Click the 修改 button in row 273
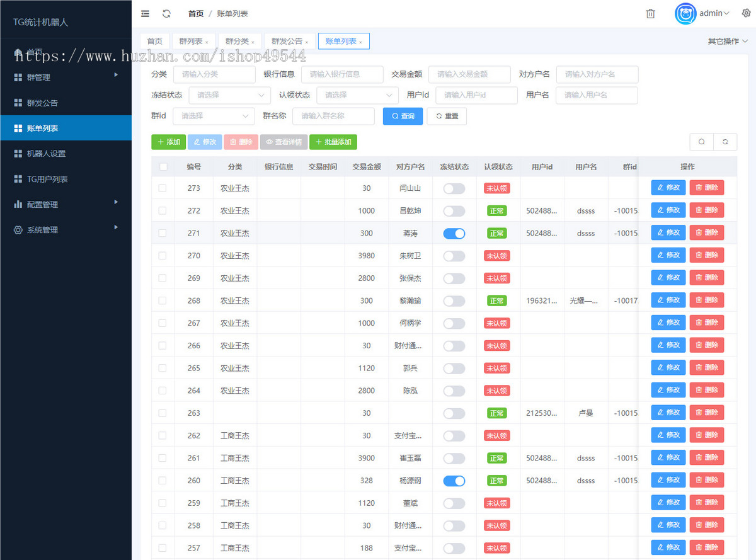Viewport: 756px width, 560px height. click(668, 188)
